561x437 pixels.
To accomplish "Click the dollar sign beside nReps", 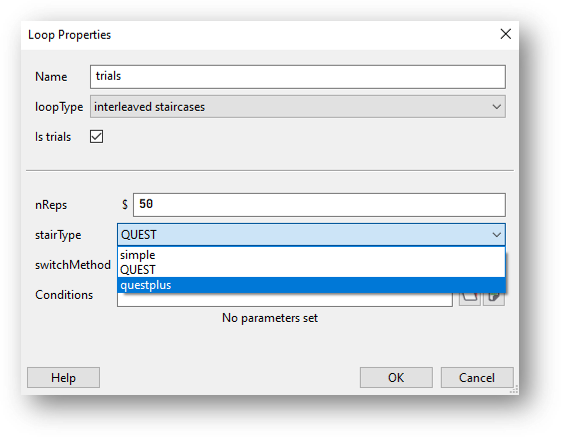I will pos(125,205).
